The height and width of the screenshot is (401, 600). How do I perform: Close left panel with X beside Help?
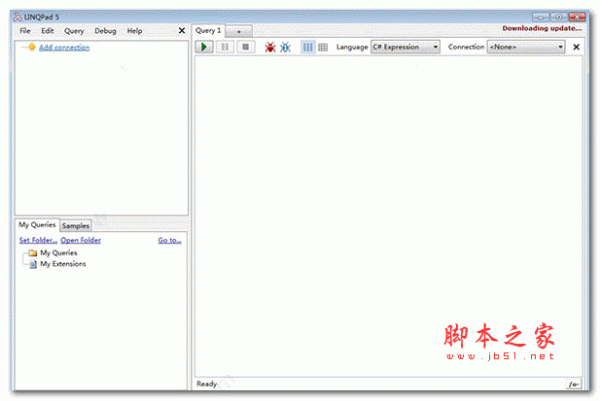click(182, 31)
